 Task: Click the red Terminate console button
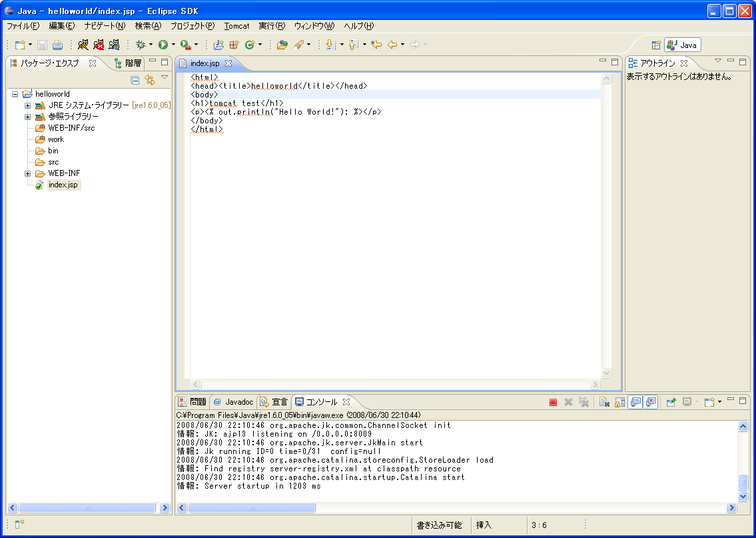pyautogui.click(x=553, y=402)
